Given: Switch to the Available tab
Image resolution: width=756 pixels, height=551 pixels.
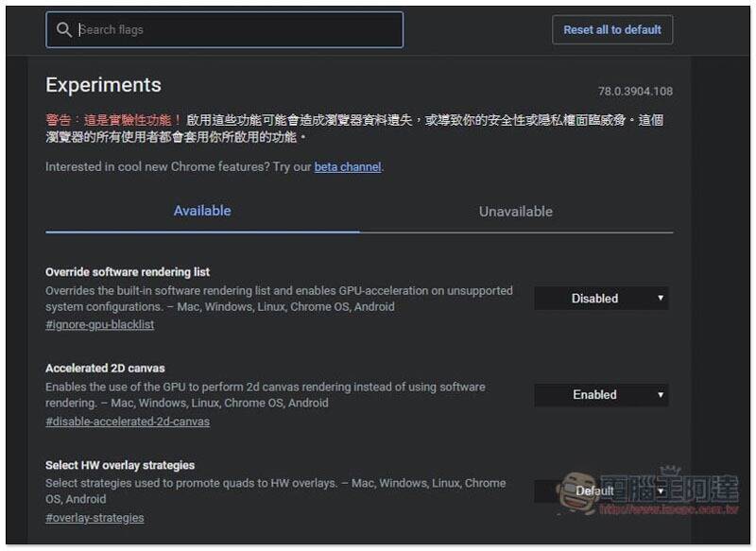Looking at the screenshot, I should pos(202,211).
